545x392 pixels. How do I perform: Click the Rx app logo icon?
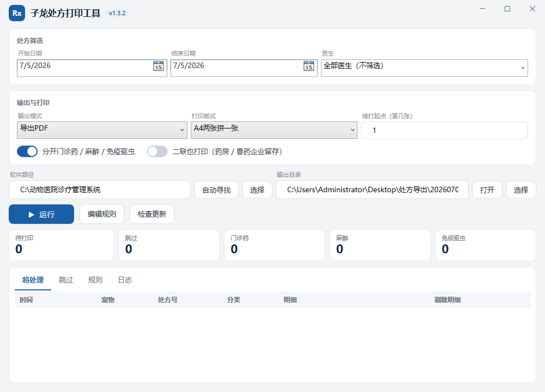point(17,13)
